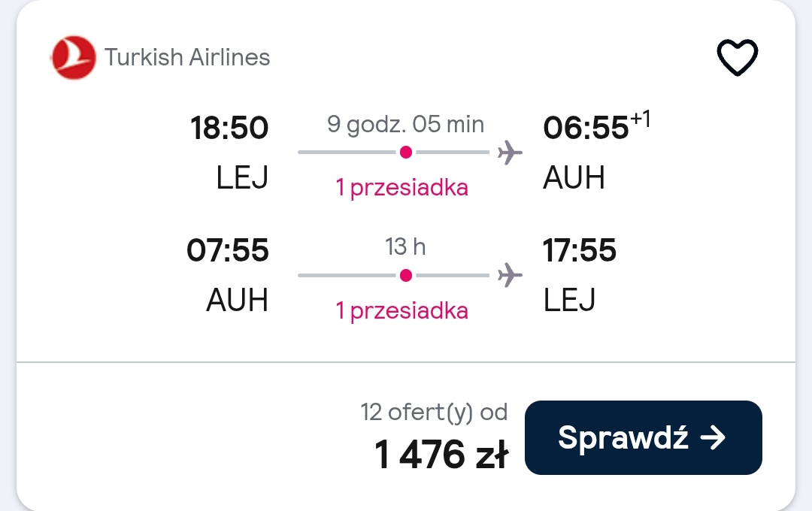Click the Turkish Airlines logo
Image resolution: width=812 pixels, height=511 pixels.
coord(73,57)
